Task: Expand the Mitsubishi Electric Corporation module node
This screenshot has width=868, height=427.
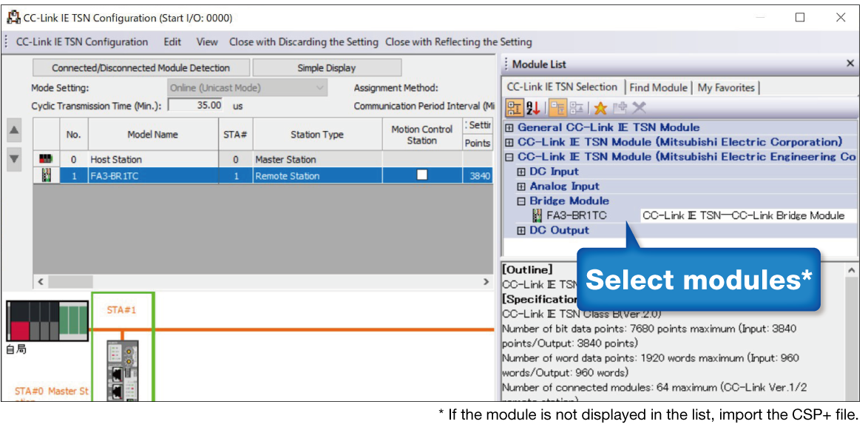Action: pyautogui.click(x=509, y=142)
